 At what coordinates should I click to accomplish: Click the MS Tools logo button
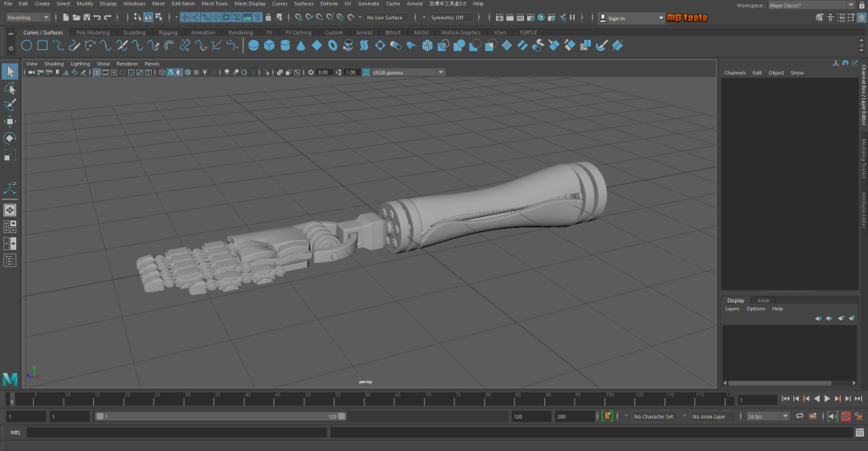pos(687,18)
